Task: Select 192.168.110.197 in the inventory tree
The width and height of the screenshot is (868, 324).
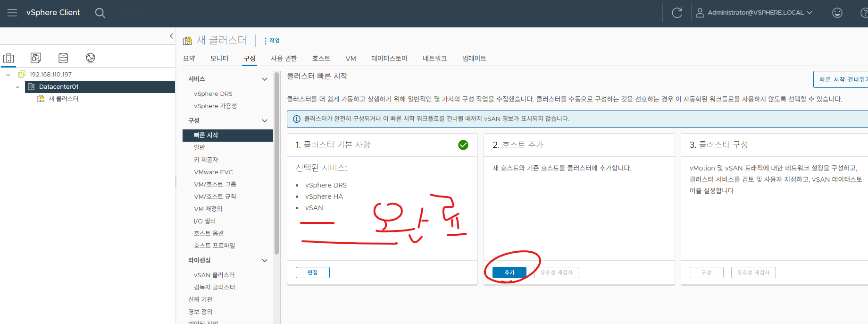Action: click(x=50, y=75)
